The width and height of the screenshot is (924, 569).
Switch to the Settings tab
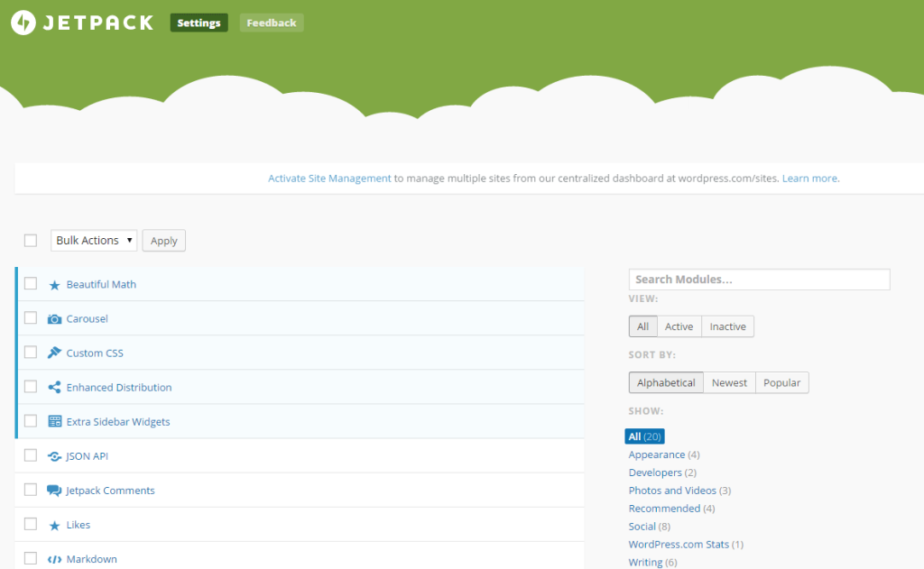(x=199, y=23)
